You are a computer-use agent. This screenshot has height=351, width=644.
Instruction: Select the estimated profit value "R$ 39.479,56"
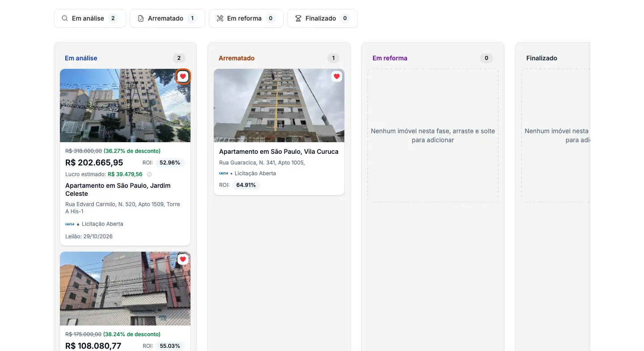pos(125,174)
